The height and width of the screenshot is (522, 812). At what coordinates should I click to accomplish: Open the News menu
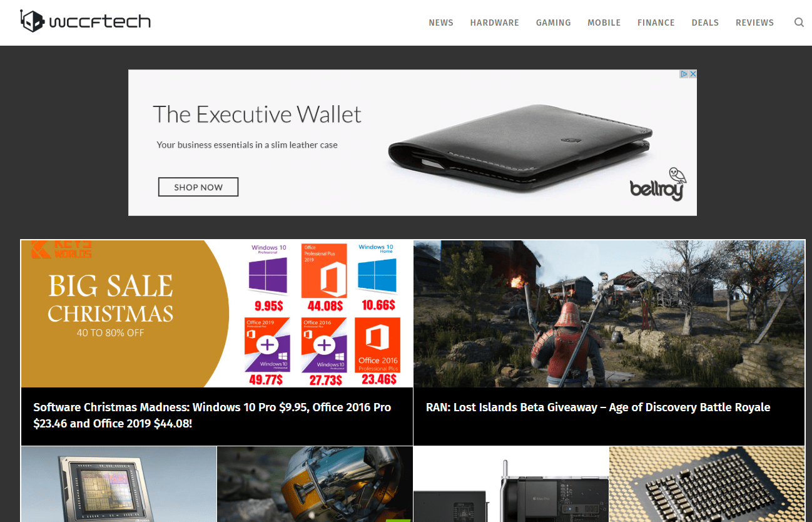[441, 23]
